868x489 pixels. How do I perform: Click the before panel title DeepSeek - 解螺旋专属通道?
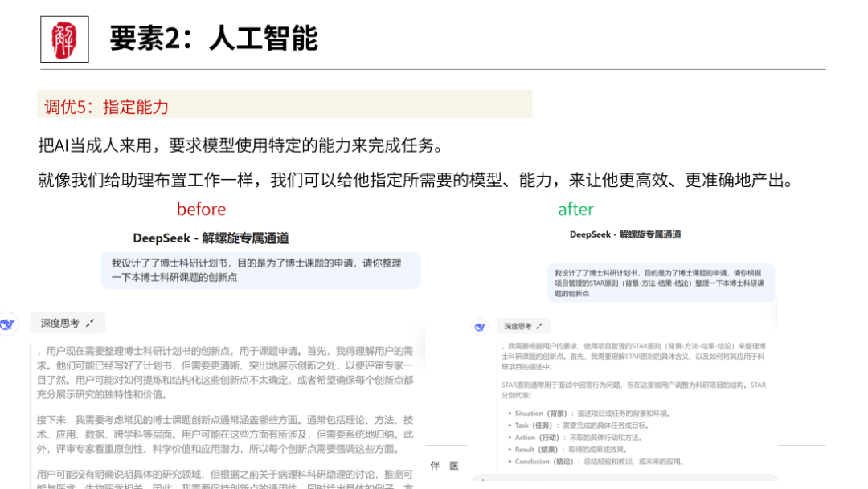pyautogui.click(x=211, y=238)
